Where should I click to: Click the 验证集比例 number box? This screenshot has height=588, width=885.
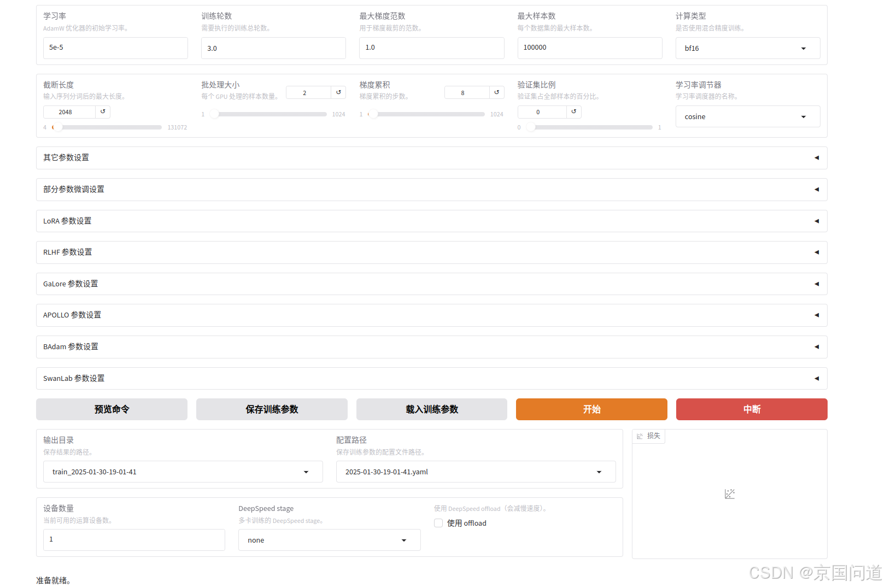542,111
